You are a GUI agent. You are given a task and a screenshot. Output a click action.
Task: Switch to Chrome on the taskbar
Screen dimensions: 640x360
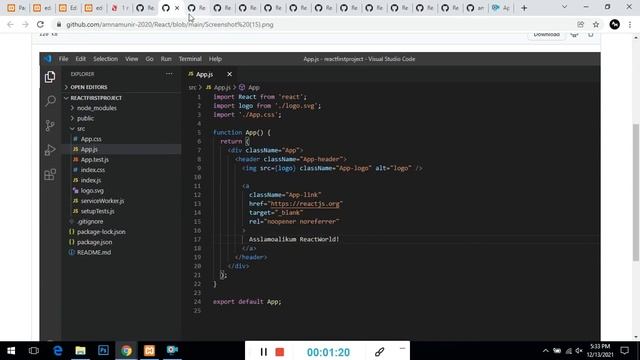[x=127, y=351]
